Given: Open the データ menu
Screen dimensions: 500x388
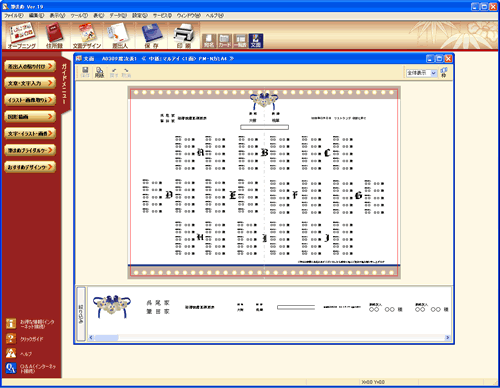Looking at the screenshot, I should point(118,15).
